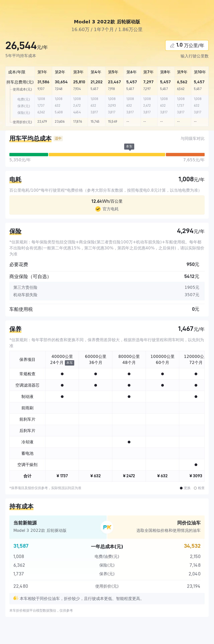214x644 pixels.
Task: Tap the filled dot legend icon for 更换
Action: point(181,488)
